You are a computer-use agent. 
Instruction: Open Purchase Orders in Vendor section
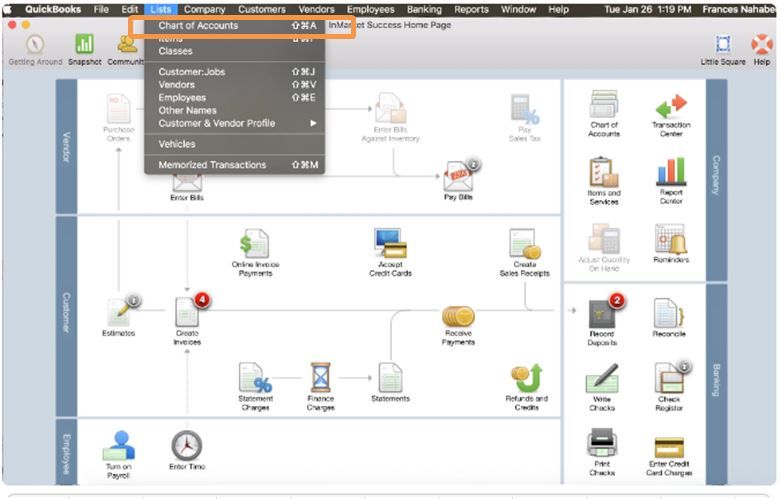(x=119, y=109)
